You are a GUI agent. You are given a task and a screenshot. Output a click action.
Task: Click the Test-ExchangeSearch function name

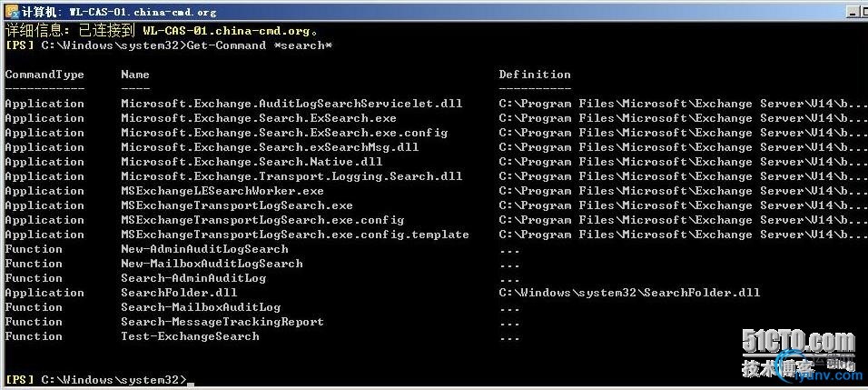(x=190, y=336)
